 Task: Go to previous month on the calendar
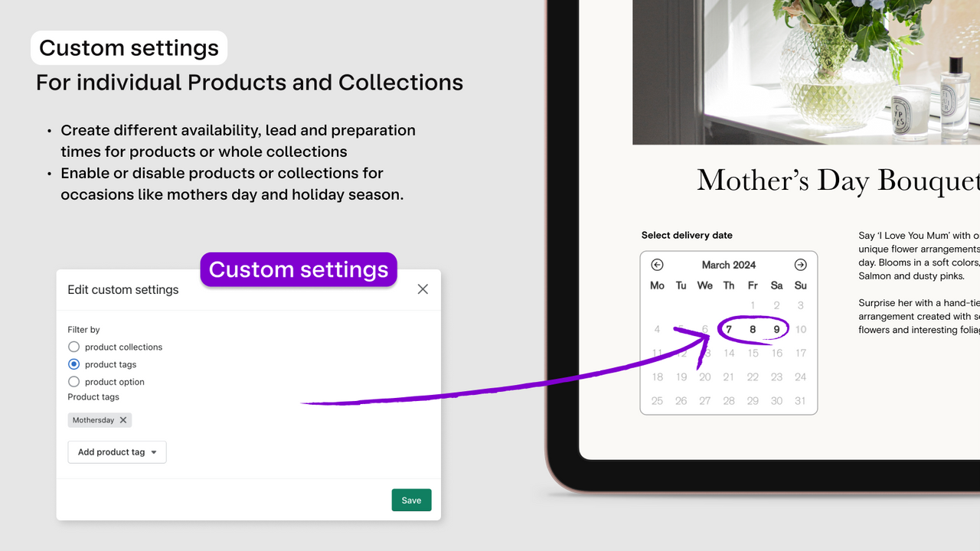point(657,264)
